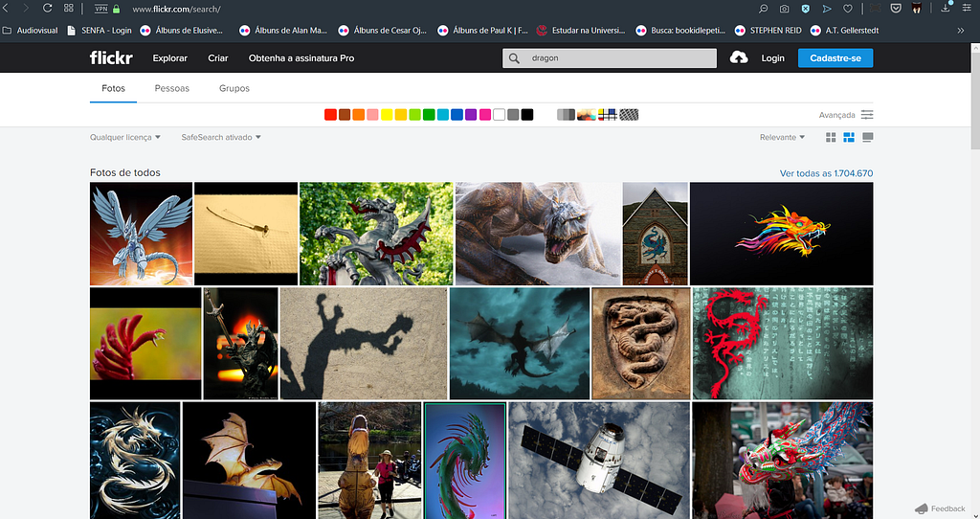
Task: Click the Login link
Action: point(772,58)
